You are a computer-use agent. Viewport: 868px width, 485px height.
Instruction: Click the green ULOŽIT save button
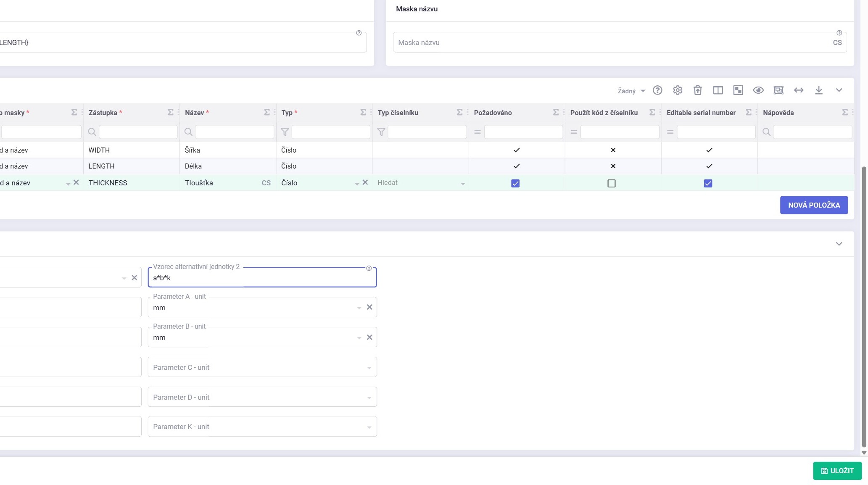tap(837, 471)
